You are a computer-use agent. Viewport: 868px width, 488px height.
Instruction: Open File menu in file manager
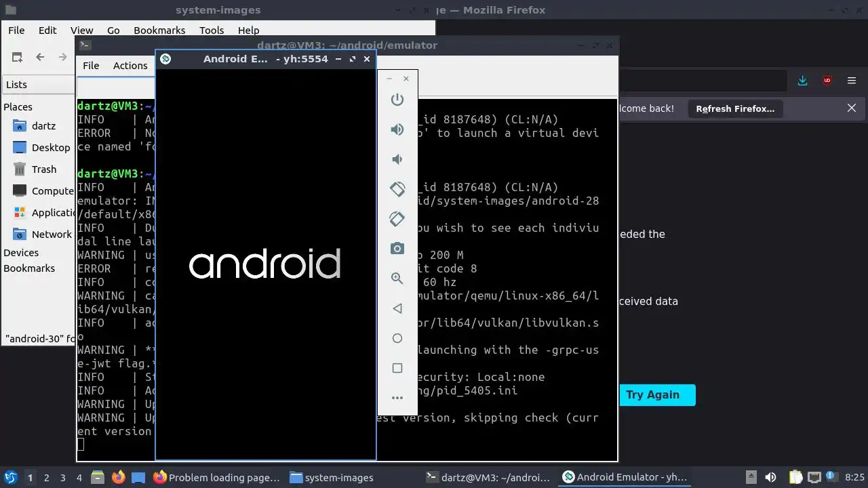click(16, 30)
